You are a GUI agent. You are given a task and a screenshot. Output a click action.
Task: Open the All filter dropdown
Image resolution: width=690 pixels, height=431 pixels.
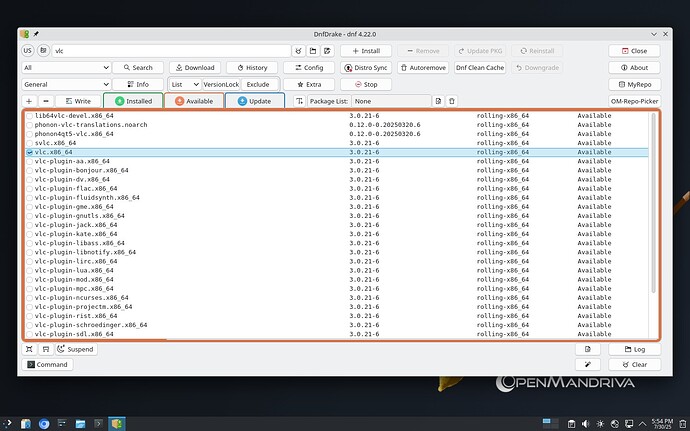pyautogui.click(x=66, y=68)
